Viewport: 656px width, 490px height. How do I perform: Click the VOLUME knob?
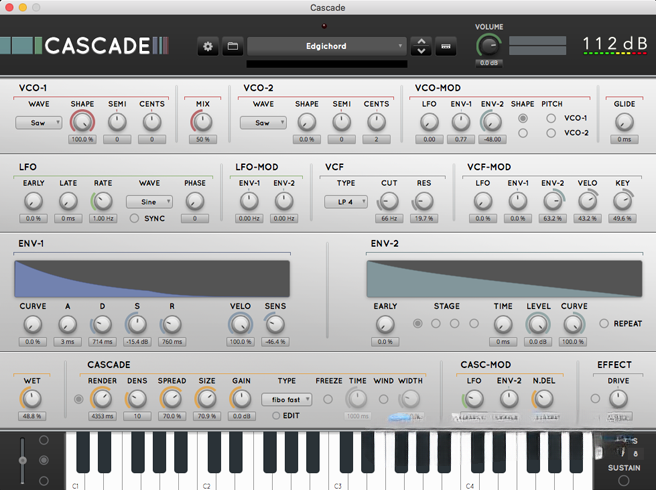pyautogui.click(x=488, y=46)
